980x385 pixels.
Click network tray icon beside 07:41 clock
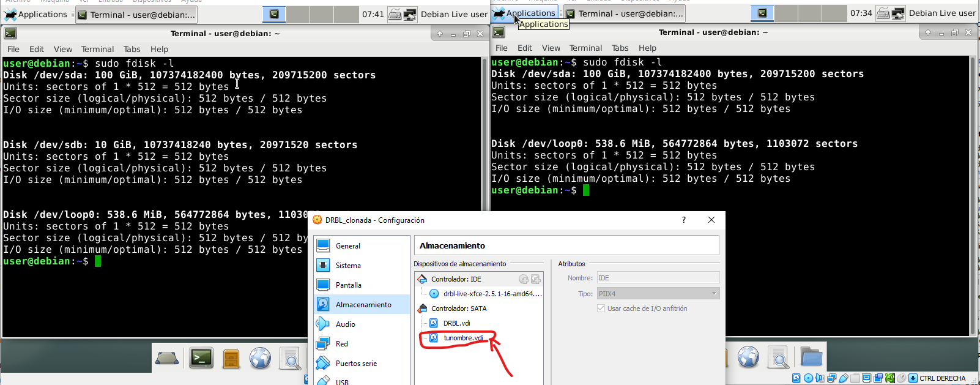pos(410,14)
